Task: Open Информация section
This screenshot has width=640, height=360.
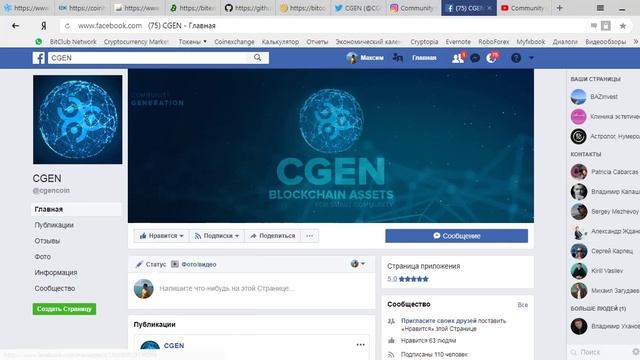Action: pyautogui.click(x=56, y=273)
